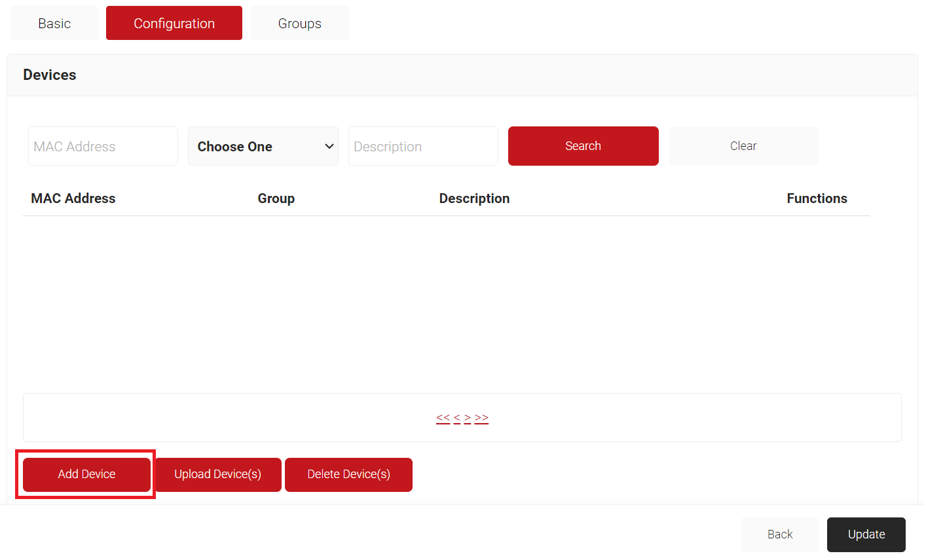Image resolution: width=926 pixels, height=560 pixels.
Task: Save changes with the Update button
Action: [x=866, y=534]
